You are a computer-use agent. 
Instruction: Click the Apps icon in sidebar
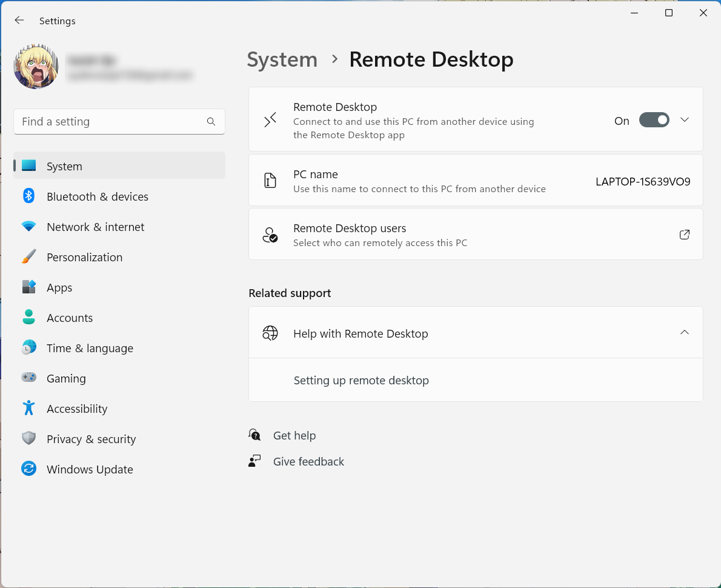tap(28, 287)
